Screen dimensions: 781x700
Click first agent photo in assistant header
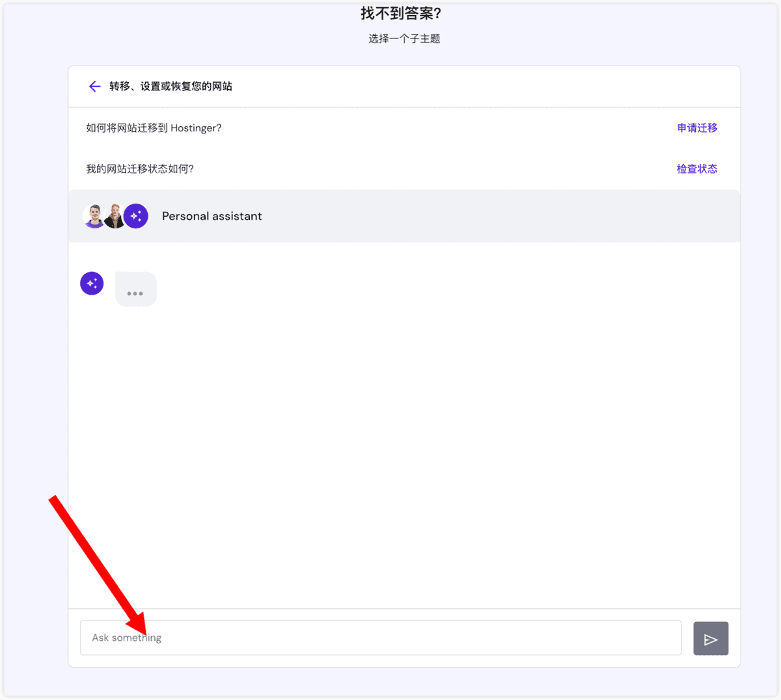94,216
